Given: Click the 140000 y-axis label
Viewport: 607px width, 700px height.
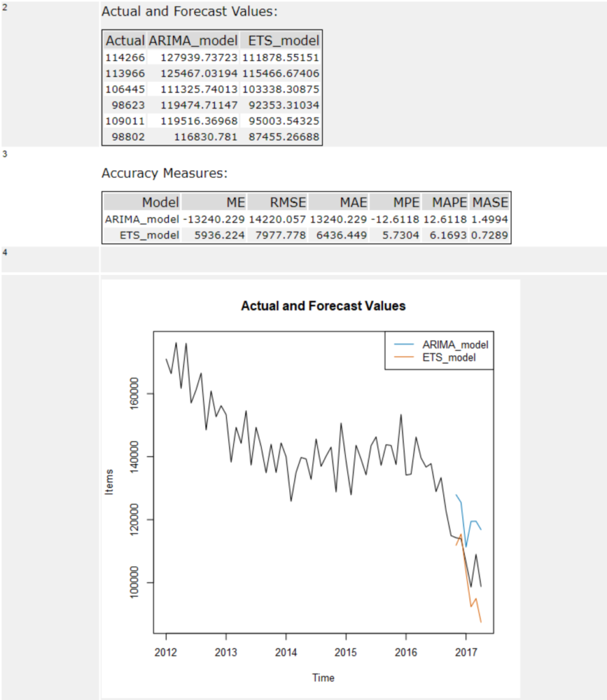Looking at the screenshot, I should pyautogui.click(x=134, y=457).
